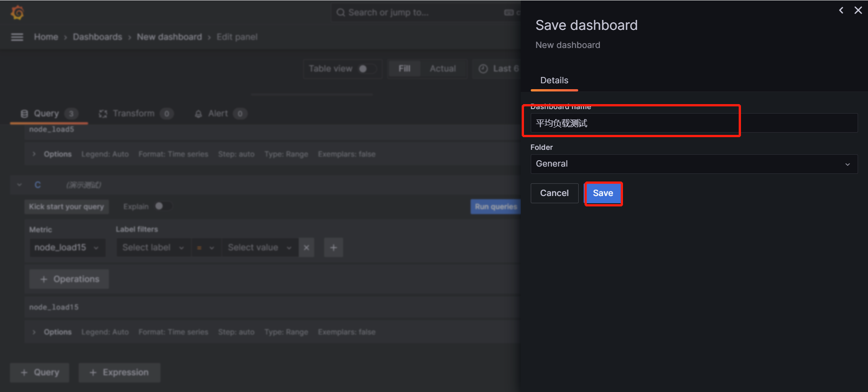This screenshot has width=868, height=392.
Task: Click the blue Save button
Action: (603, 193)
